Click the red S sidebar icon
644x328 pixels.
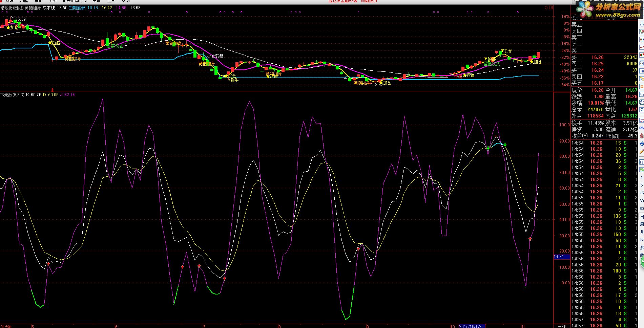[x=642, y=136]
